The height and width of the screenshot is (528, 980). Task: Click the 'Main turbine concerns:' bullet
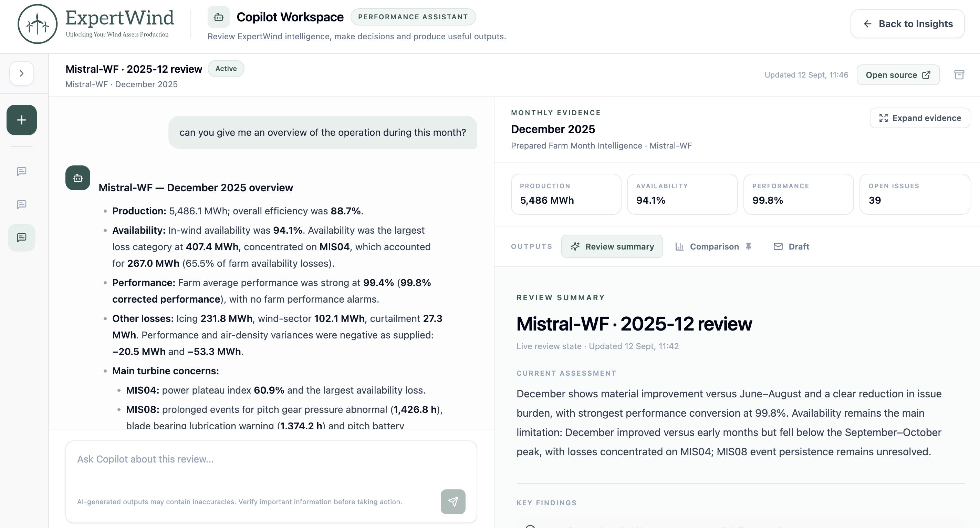point(166,371)
